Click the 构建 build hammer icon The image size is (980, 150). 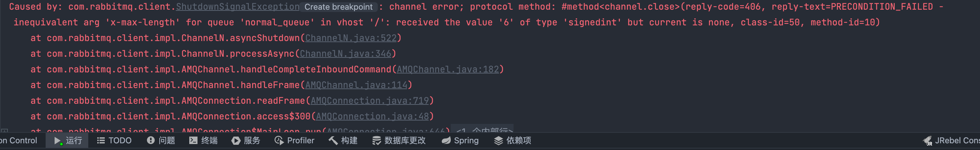click(333, 141)
